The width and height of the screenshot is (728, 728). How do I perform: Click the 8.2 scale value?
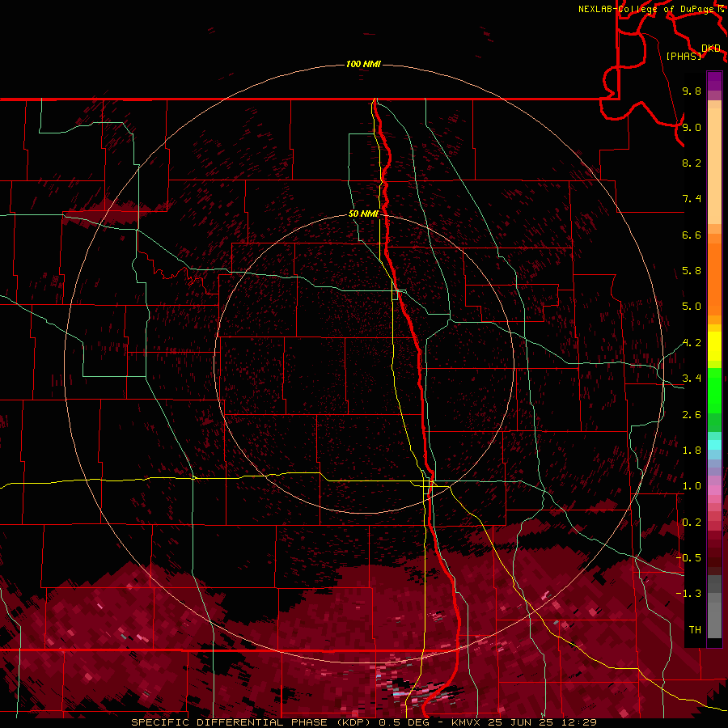coord(692,163)
